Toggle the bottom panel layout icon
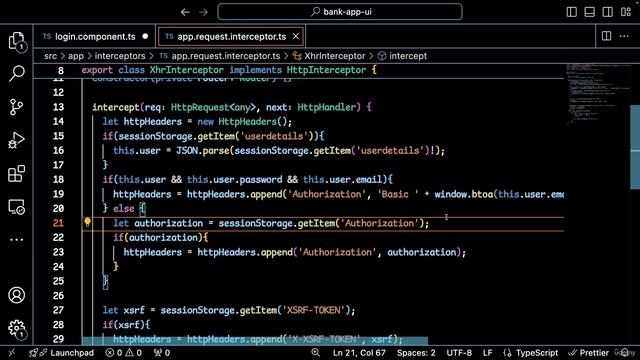 589,12
